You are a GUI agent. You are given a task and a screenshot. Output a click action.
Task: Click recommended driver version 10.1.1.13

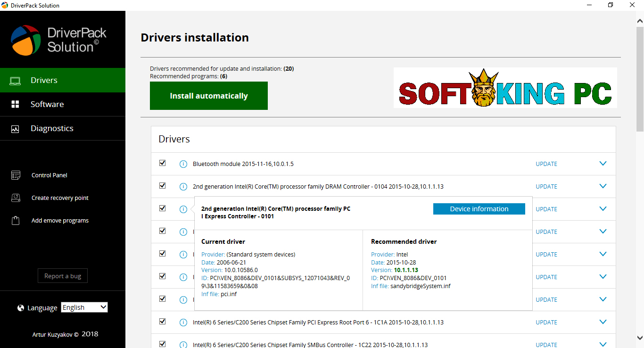coord(406,270)
